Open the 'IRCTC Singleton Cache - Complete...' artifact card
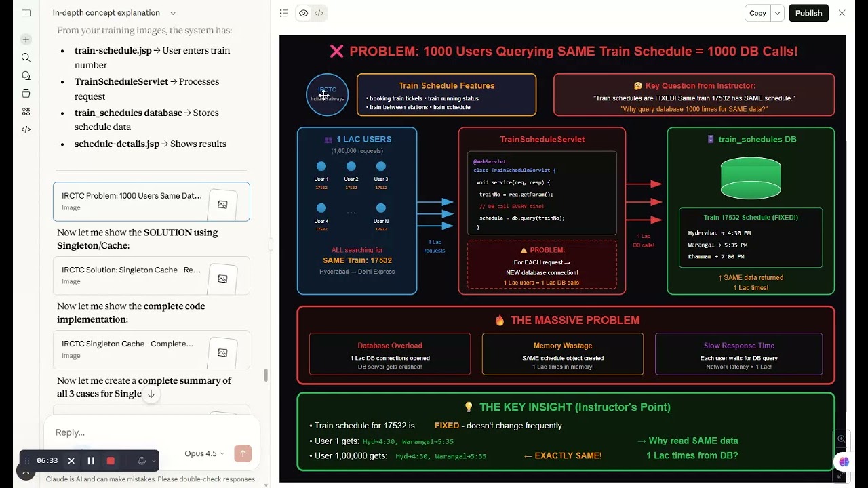 (x=151, y=349)
